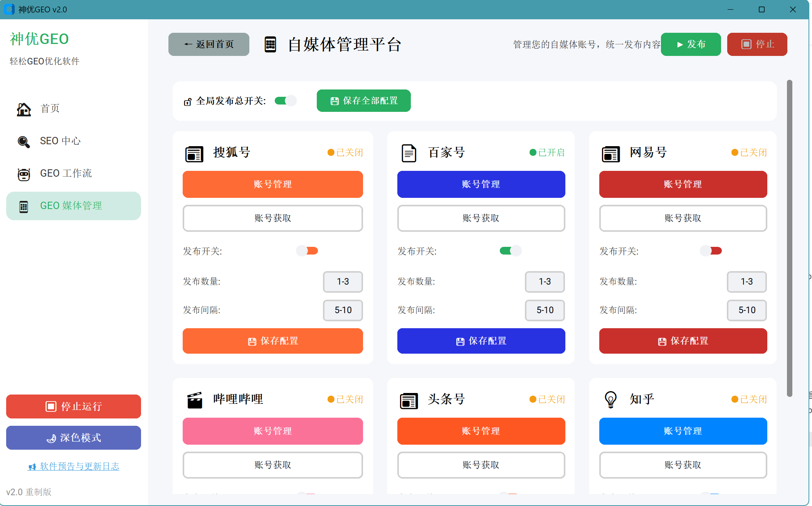Open 首页 in the sidebar

(x=74, y=109)
